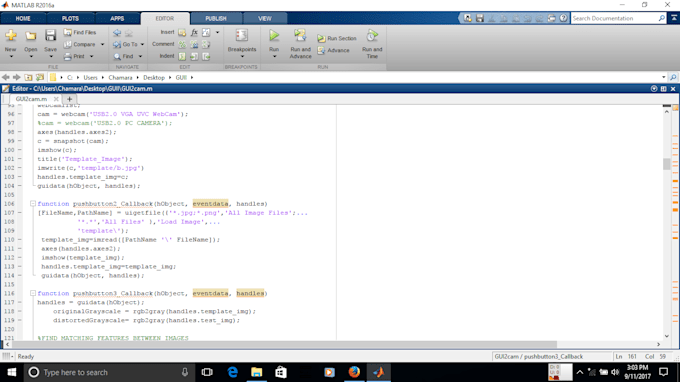Screen dimensions: 680x382
Task: Click the green Run button
Action: pyautogui.click(x=274, y=36)
